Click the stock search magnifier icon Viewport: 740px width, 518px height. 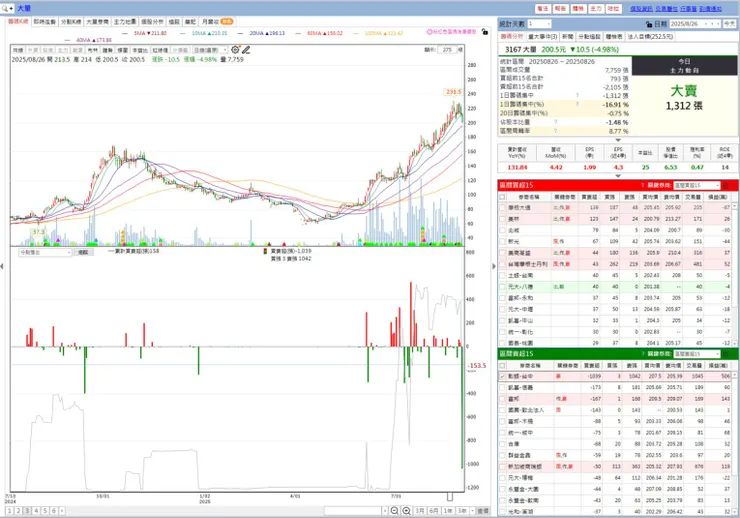5,8
